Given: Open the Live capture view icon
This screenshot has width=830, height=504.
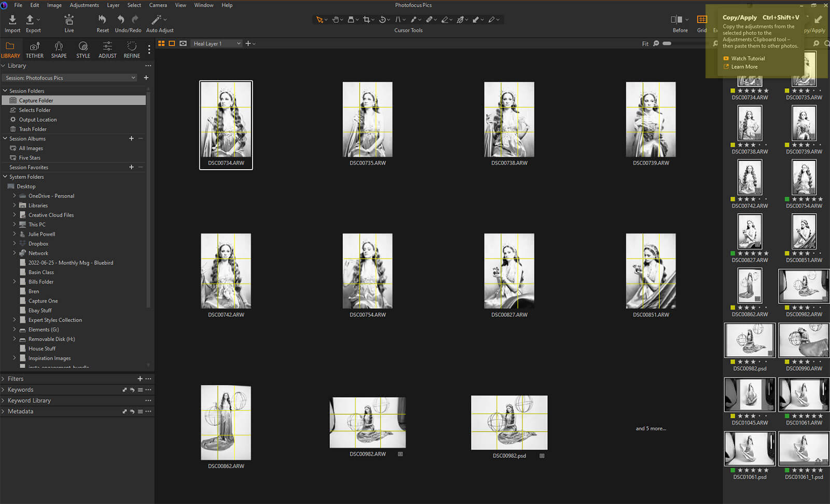Looking at the screenshot, I should tap(69, 20).
